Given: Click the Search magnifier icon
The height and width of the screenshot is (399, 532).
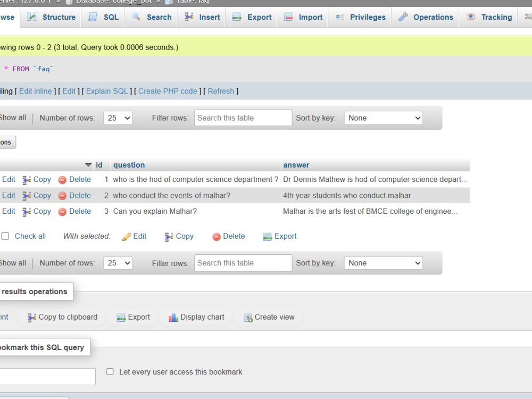Looking at the screenshot, I should 136,16.
